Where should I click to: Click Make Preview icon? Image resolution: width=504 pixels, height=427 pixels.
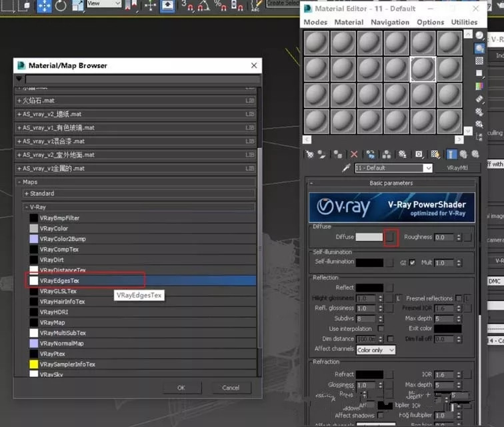[x=479, y=99]
